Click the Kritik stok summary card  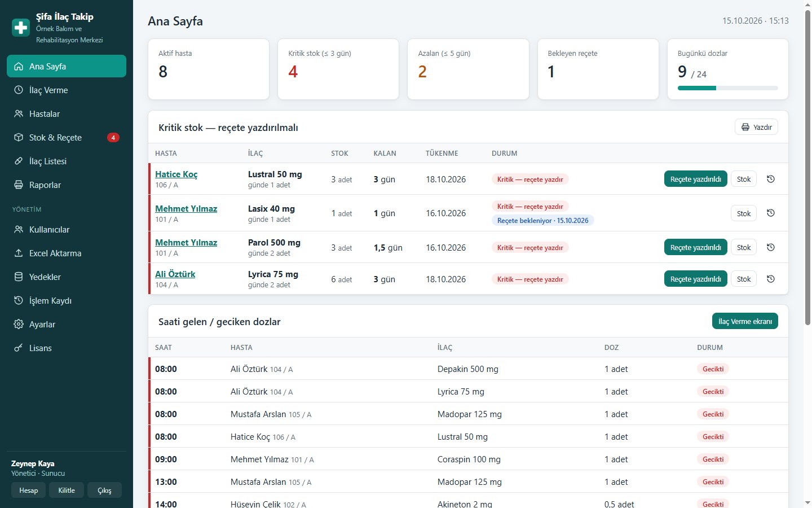[x=338, y=69]
